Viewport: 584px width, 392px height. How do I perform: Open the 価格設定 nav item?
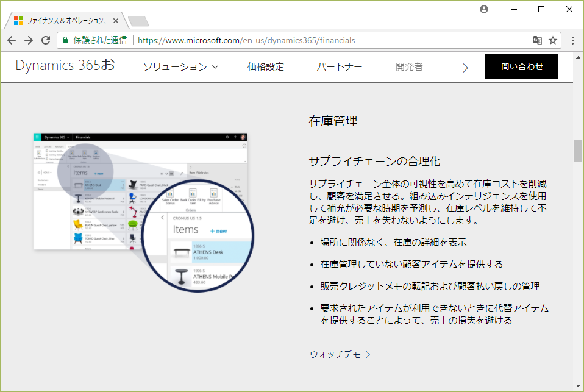pos(266,67)
